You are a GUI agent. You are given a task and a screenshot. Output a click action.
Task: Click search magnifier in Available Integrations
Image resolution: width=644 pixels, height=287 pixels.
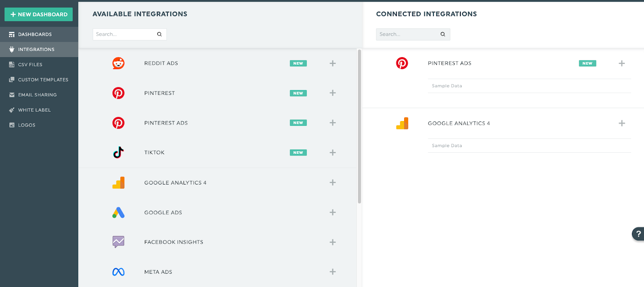159,34
